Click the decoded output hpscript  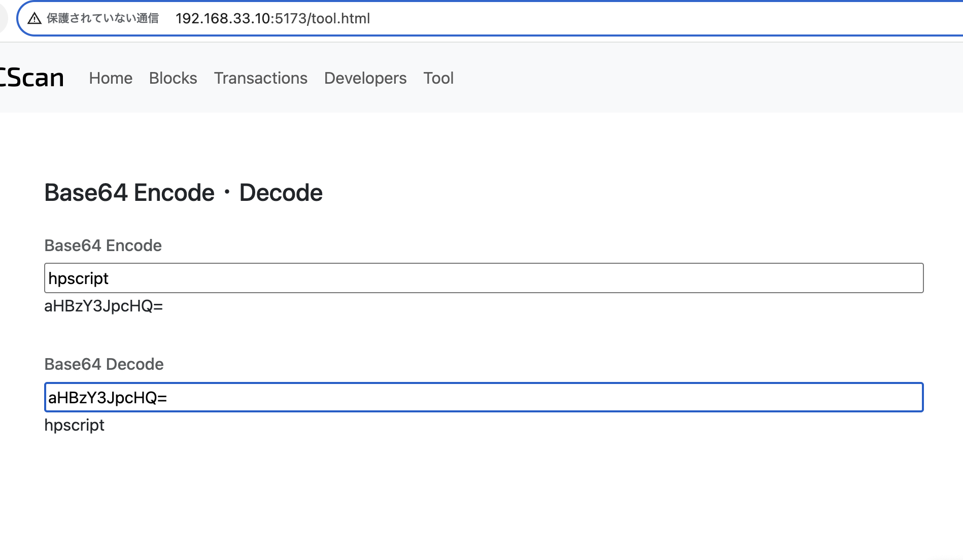[x=74, y=425]
